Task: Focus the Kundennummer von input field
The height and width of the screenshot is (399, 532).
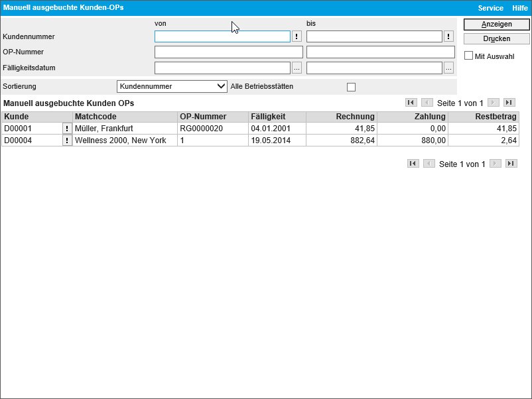Action: point(223,36)
